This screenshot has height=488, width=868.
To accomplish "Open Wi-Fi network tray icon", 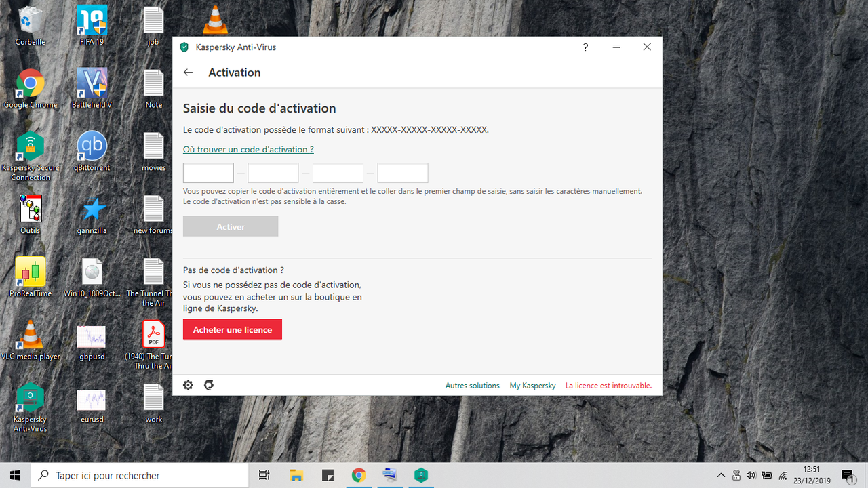I will [783, 475].
